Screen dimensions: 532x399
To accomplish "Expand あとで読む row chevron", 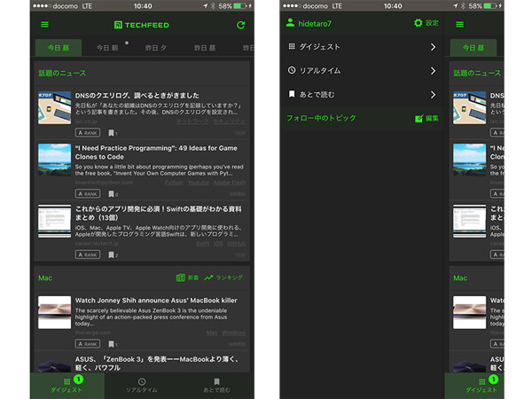I will point(433,94).
